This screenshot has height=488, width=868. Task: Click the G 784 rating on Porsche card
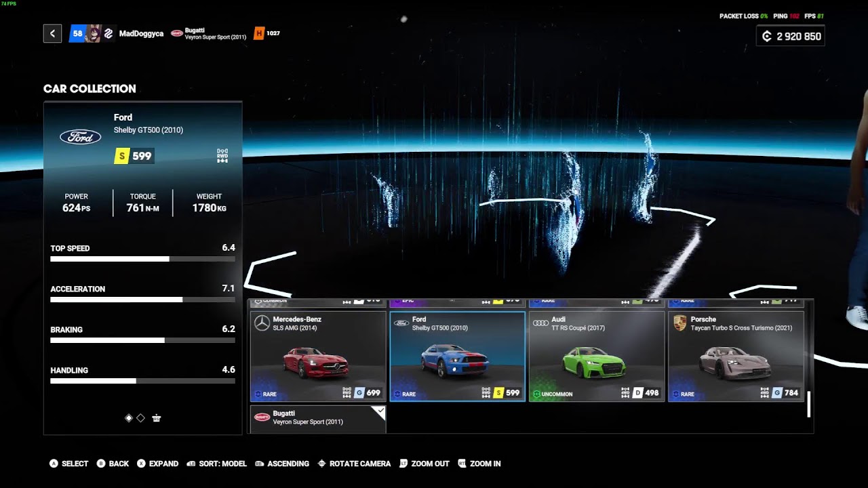coord(786,392)
